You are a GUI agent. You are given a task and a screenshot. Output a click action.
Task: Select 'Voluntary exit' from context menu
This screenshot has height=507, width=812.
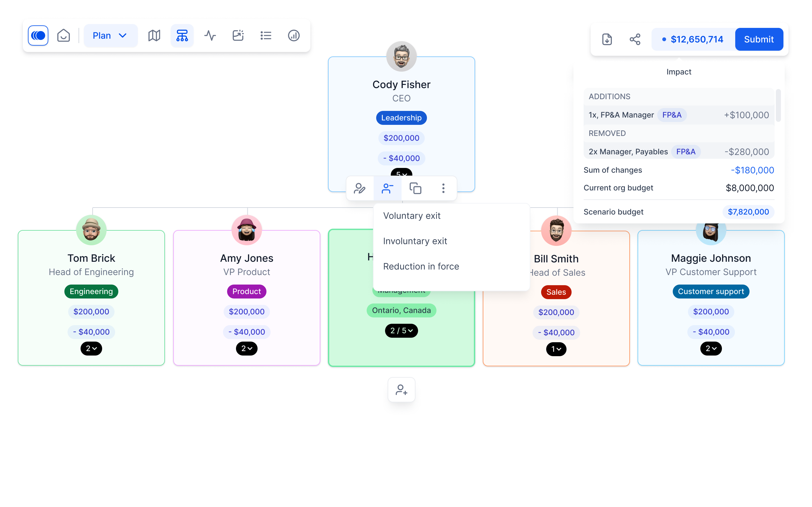tap(412, 215)
